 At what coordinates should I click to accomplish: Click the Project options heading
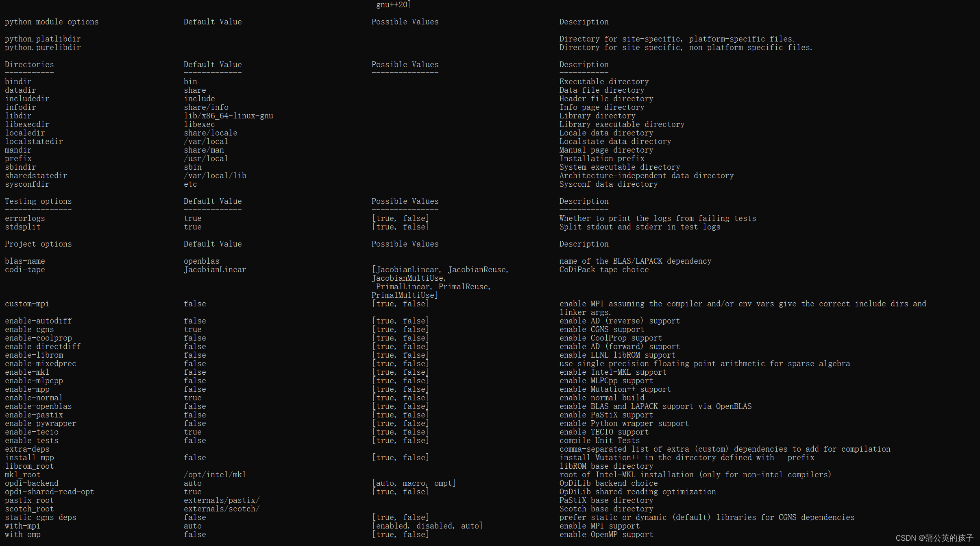click(x=38, y=244)
